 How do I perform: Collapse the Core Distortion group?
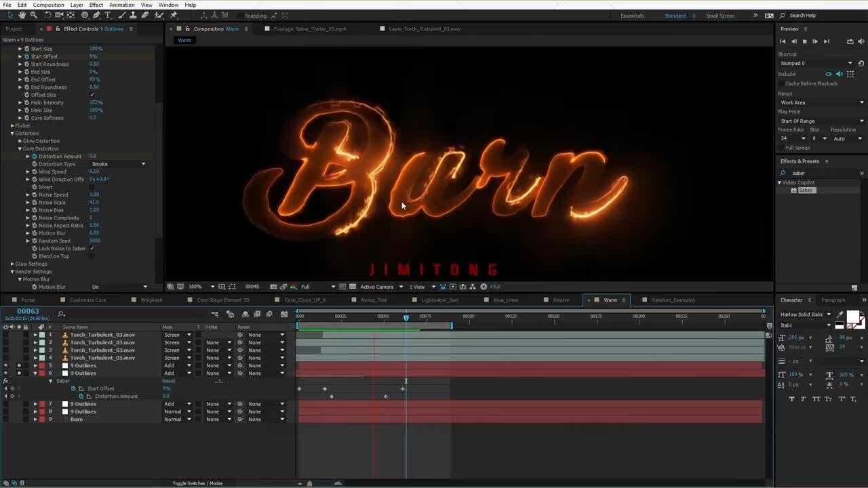pyautogui.click(x=20, y=148)
